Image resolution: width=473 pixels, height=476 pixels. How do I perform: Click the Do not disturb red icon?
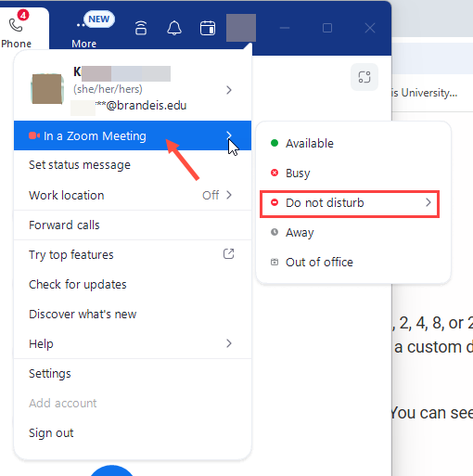[275, 202]
